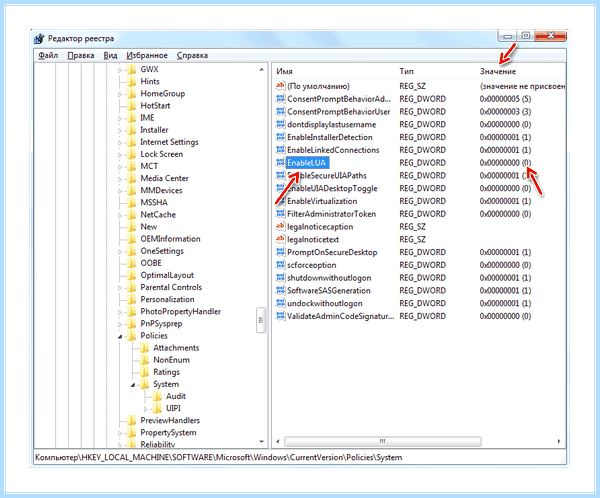Click the EnableInstallerDetection DWORD icon

[280, 137]
